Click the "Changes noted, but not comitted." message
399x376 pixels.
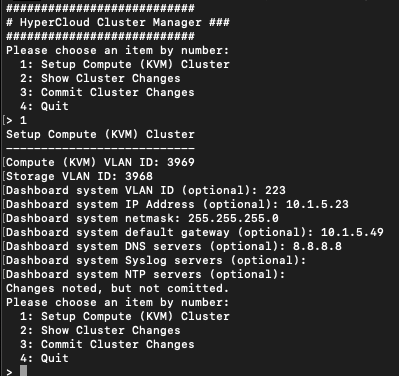117,288
